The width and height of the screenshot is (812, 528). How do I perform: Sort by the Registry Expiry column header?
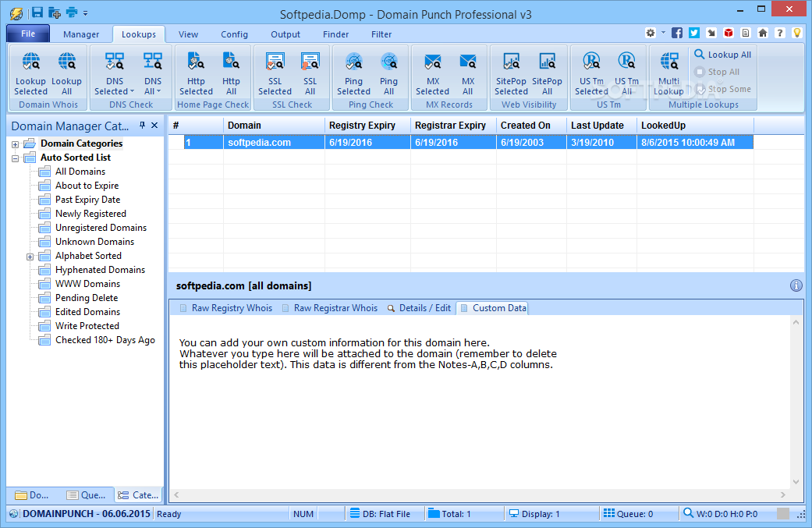(x=367, y=126)
